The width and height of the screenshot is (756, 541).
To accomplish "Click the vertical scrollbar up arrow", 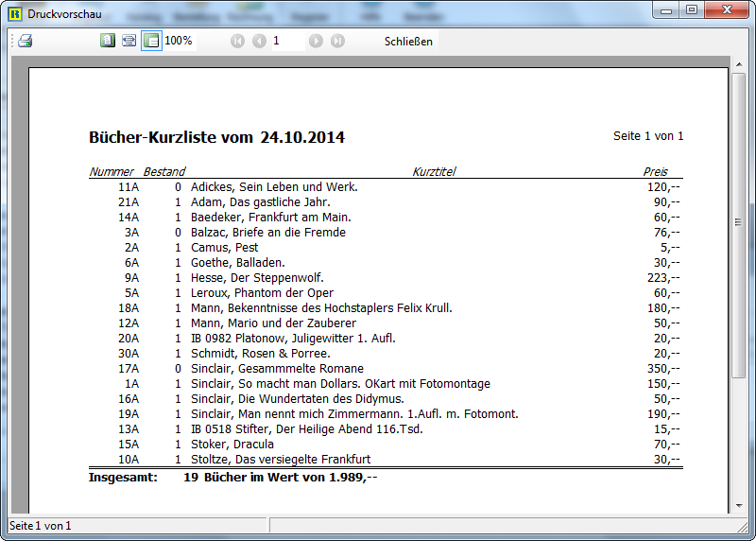I will coord(739,63).
